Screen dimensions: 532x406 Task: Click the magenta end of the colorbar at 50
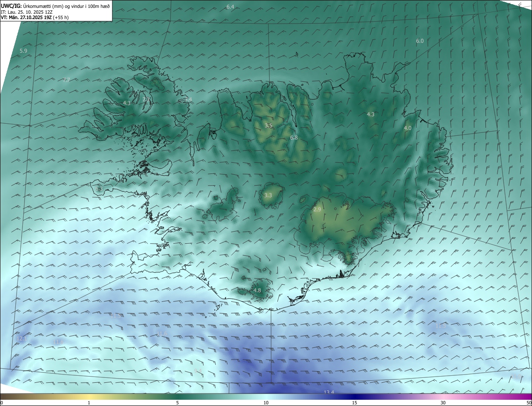click(x=529, y=396)
